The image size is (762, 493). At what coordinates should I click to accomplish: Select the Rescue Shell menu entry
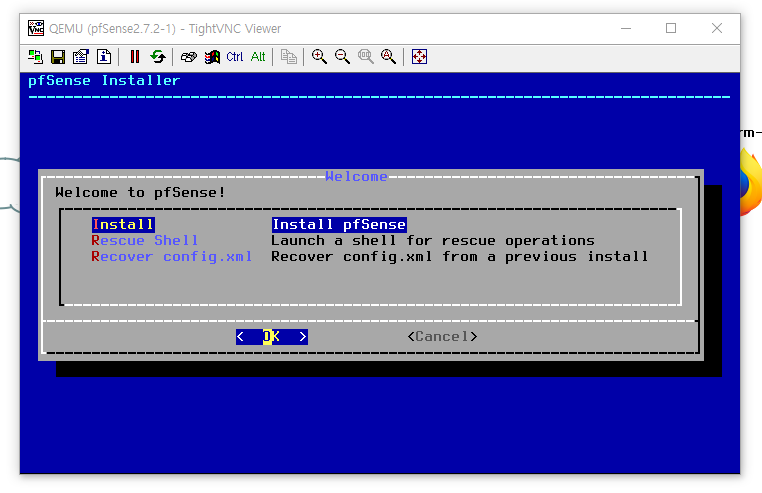[x=144, y=241]
